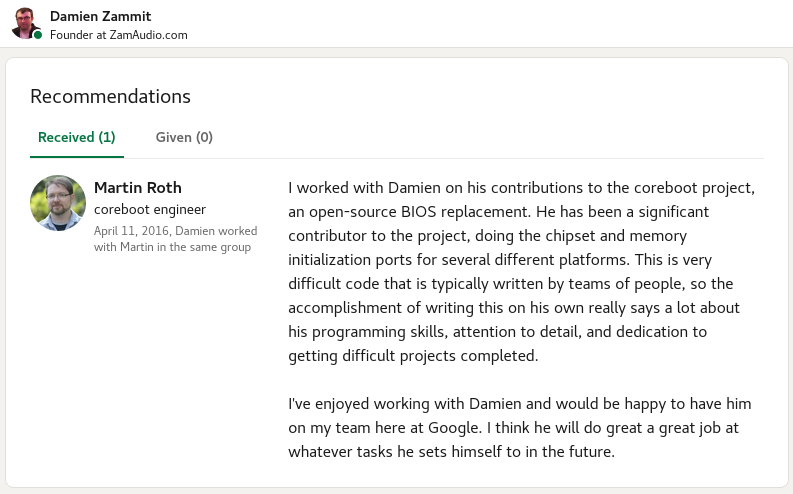This screenshot has height=494, width=793.
Task: Click the "Founder at ZamAudio.com" headline
Action: pyautogui.click(x=118, y=35)
